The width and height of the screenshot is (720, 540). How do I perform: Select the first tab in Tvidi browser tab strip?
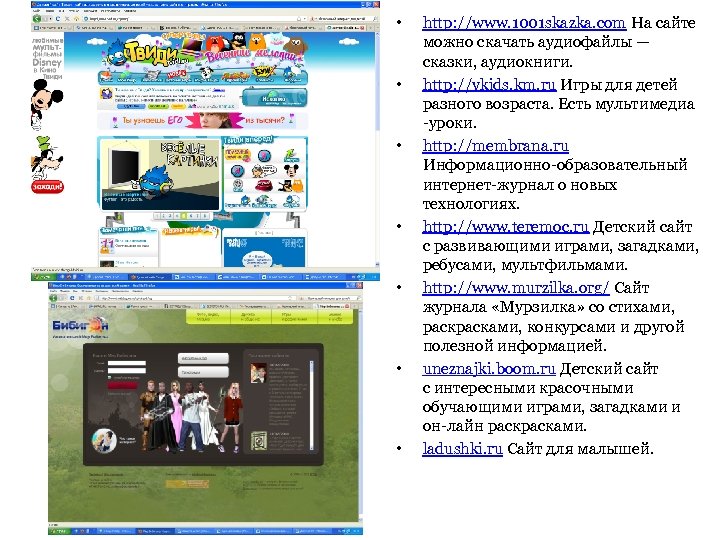tap(53, 28)
